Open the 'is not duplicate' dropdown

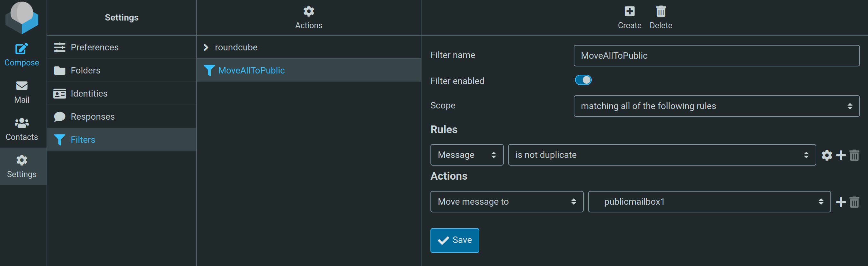(x=661, y=155)
